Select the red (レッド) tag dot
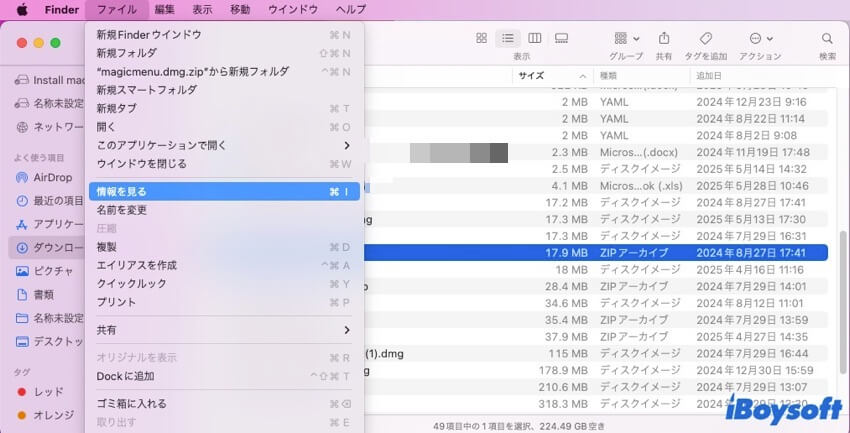The width and height of the screenshot is (850, 433). tap(23, 392)
